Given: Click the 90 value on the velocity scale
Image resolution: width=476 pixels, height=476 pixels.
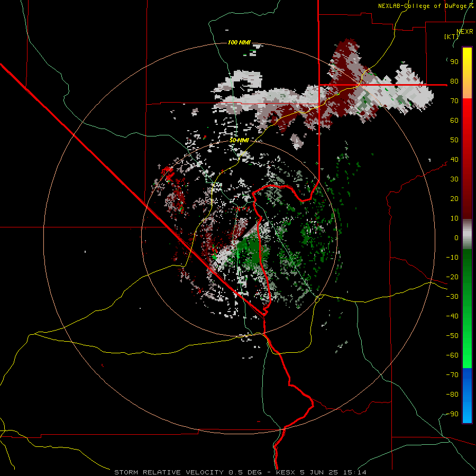Looking at the screenshot, I should (454, 62).
